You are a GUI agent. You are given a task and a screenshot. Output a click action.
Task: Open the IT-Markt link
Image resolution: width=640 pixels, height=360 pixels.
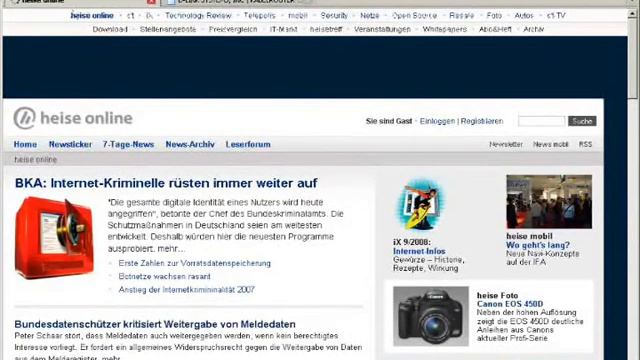(x=283, y=29)
